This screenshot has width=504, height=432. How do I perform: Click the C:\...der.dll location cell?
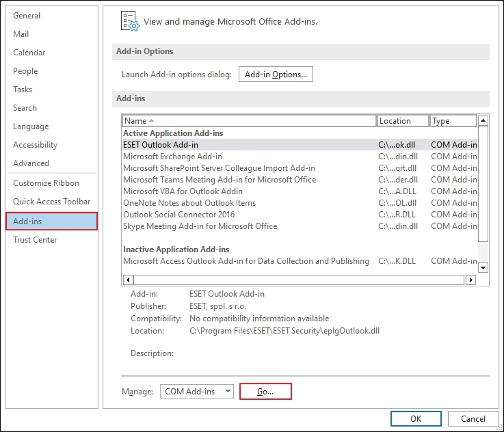coord(398,180)
